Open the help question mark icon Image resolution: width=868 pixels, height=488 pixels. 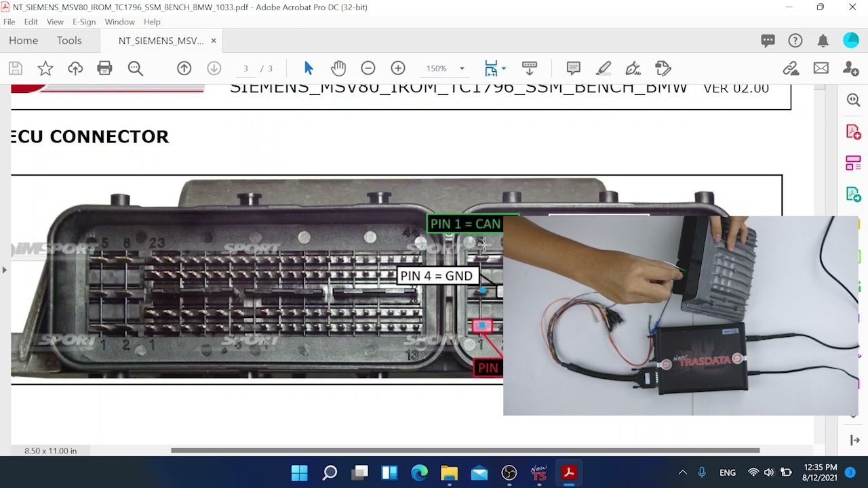click(x=795, y=41)
